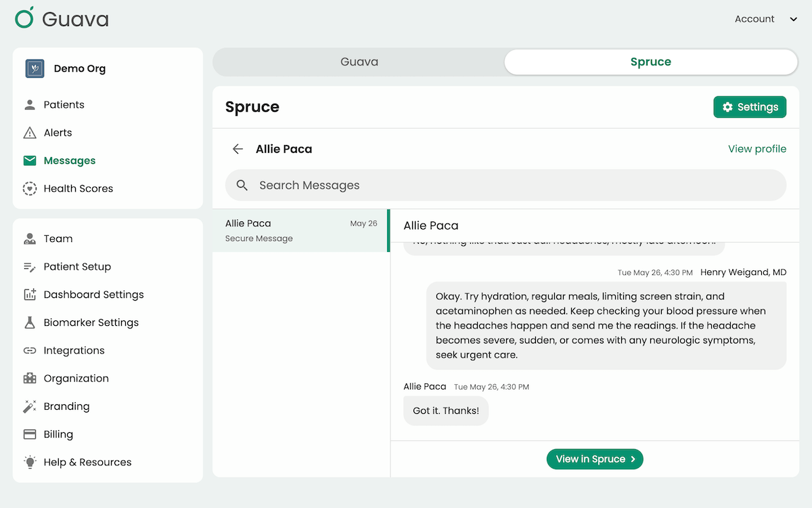This screenshot has width=812, height=508.
Task: Click the Help & Resources lightbulb icon
Action: tap(30, 462)
